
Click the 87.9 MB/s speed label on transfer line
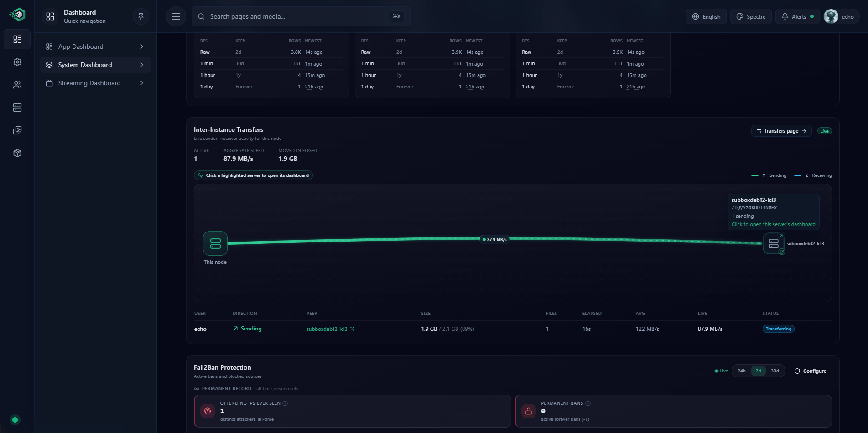(495, 239)
